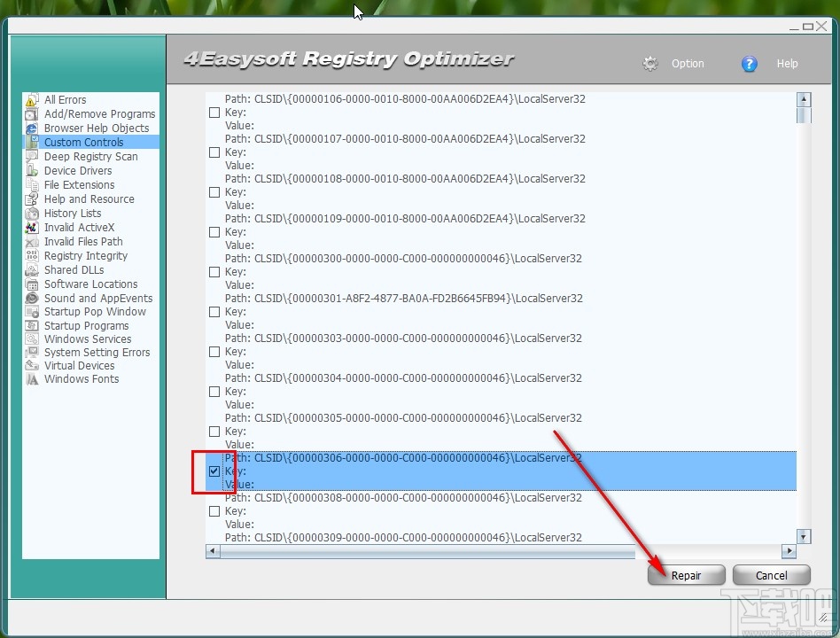840x638 pixels.
Task: Select the All Errors category
Action: click(65, 100)
